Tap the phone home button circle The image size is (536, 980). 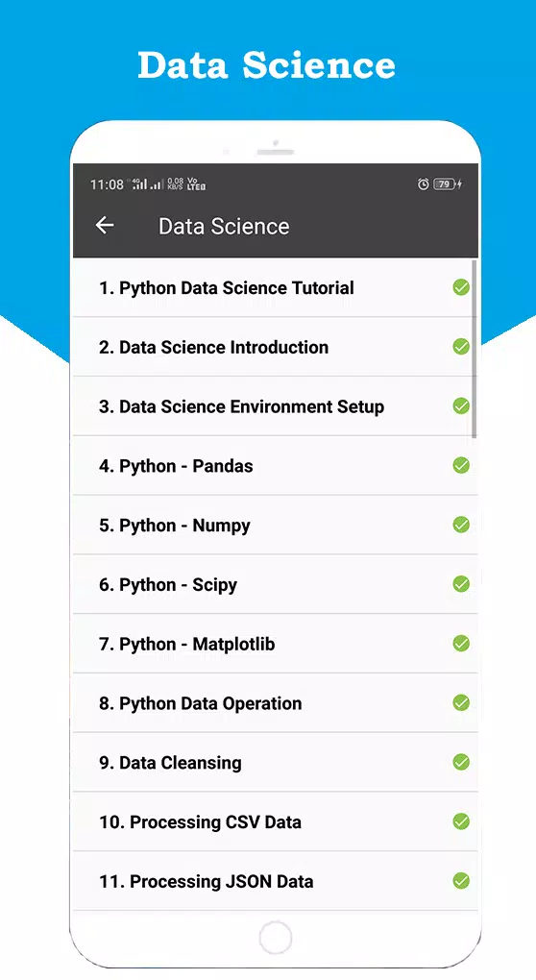click(x=276, y=938)
